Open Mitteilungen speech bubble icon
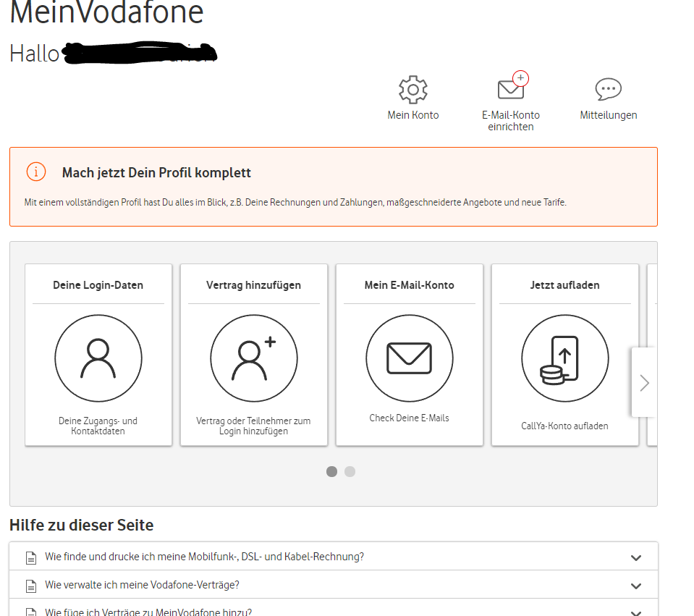 coord(608,89)
